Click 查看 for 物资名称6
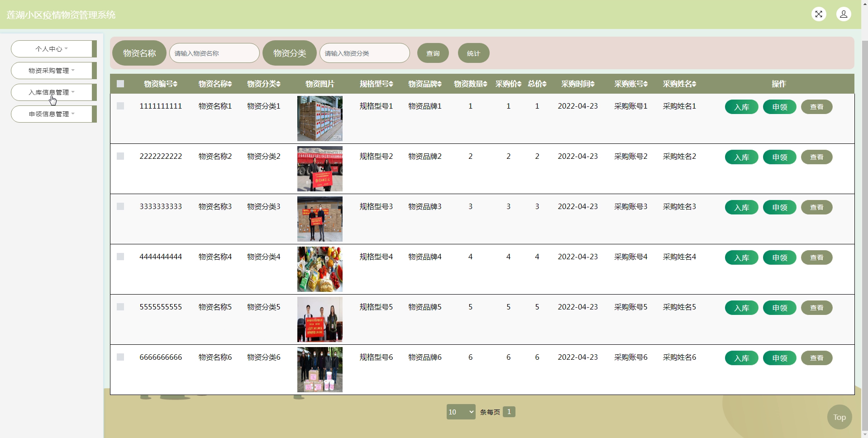 [816, 358]
